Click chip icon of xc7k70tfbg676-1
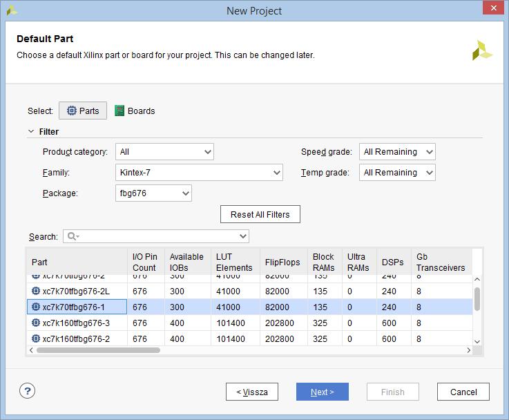The height and width of the screenshot is (420, 509). point(36,307)
